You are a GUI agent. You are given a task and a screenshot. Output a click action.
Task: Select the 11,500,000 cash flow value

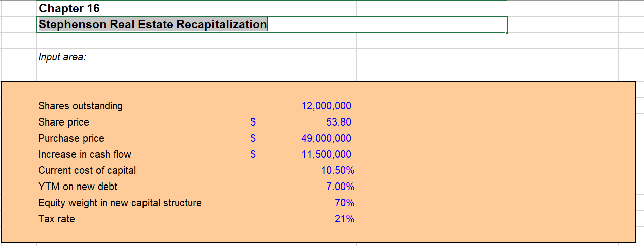pos(326,154)
